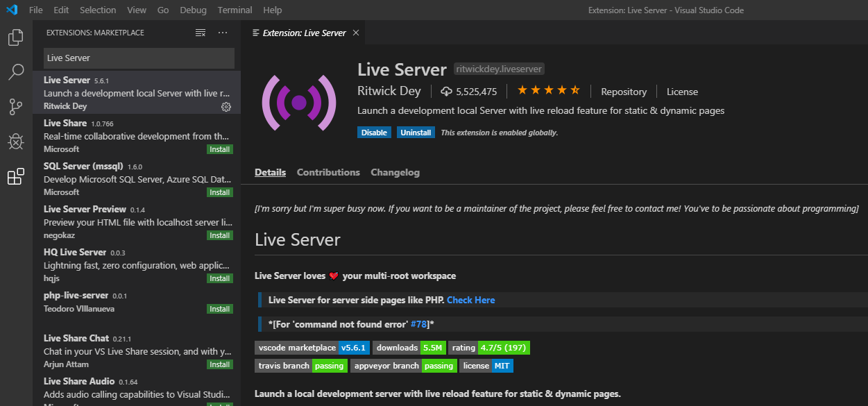Click the Disable button for Live Server
868x406 pixels.
pos(374,133)
